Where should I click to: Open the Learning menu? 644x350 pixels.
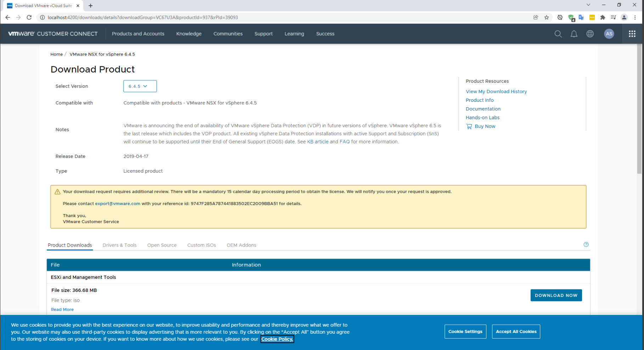[294, 34]
